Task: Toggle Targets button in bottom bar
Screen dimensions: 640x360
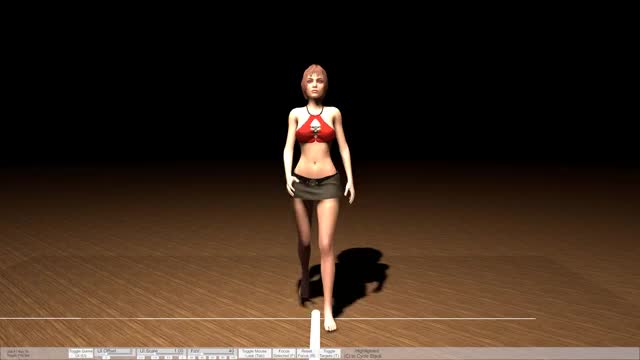Action: (x=329, y=353)
